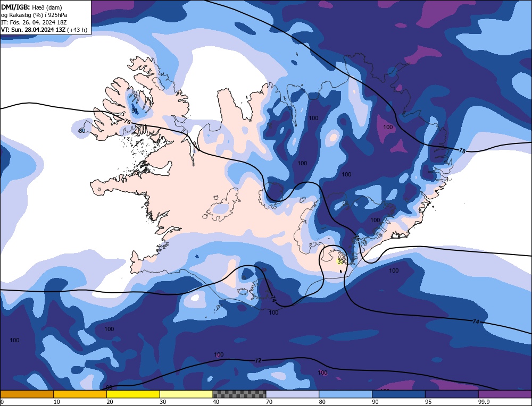
Task: Click the 'og Rakastig (%) í 925hPa' line
Action: click(34, 15)
